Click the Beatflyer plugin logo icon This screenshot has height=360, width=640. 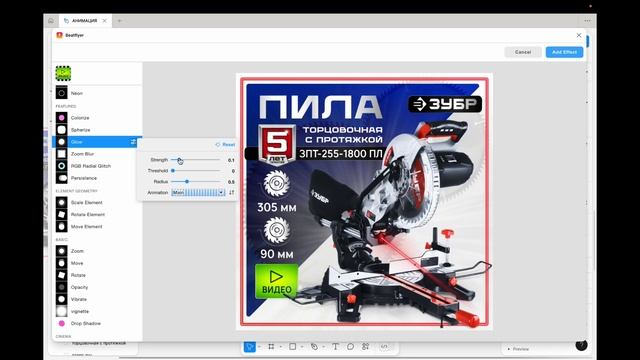(60, 36)
